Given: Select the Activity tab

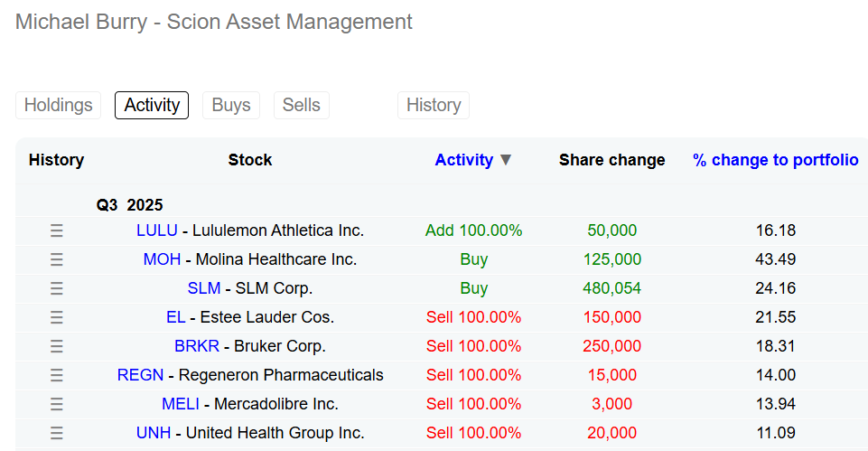Looking at the screenshot, I should tap(152, 105).
